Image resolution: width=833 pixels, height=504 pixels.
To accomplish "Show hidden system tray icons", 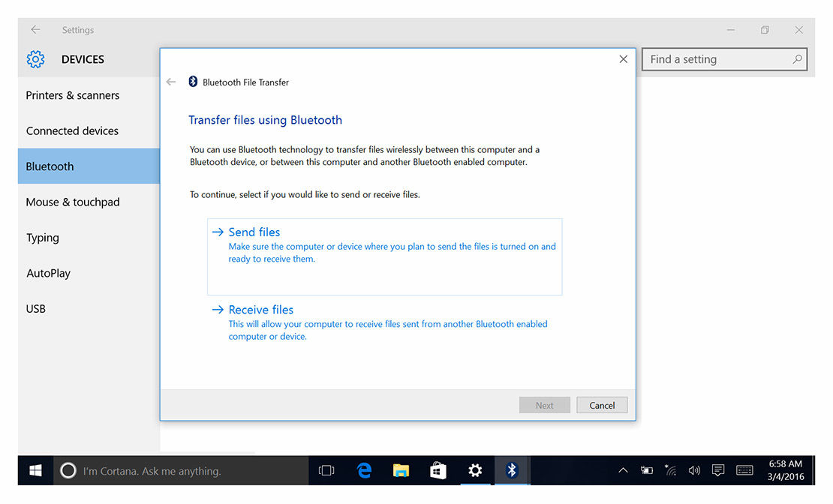I will (623, 470).
